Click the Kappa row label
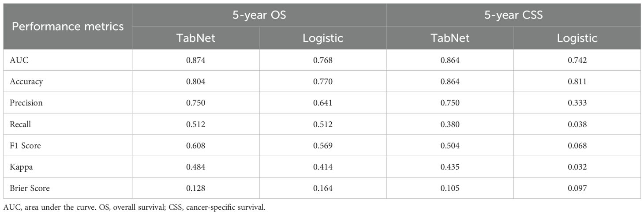Screen dimensions: 644x215 tap(21, 167)
